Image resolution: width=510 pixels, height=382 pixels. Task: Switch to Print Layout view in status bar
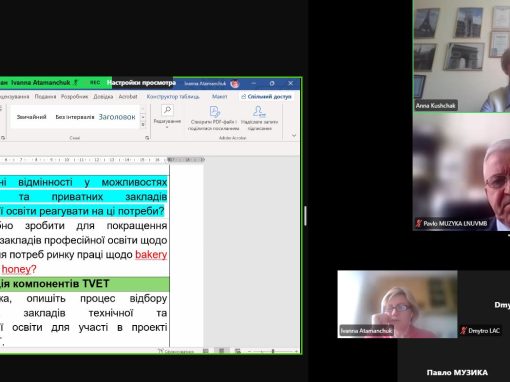(x=221, y=351)
